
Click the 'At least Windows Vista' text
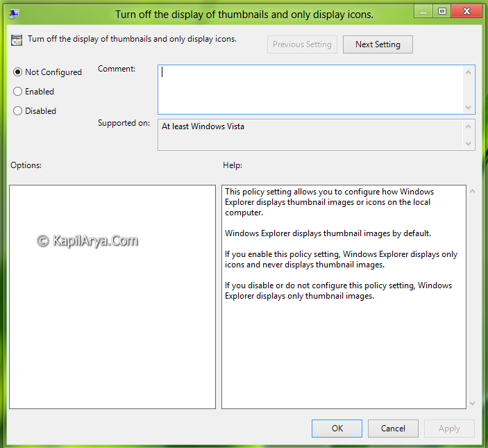click(x=203, y=126)
